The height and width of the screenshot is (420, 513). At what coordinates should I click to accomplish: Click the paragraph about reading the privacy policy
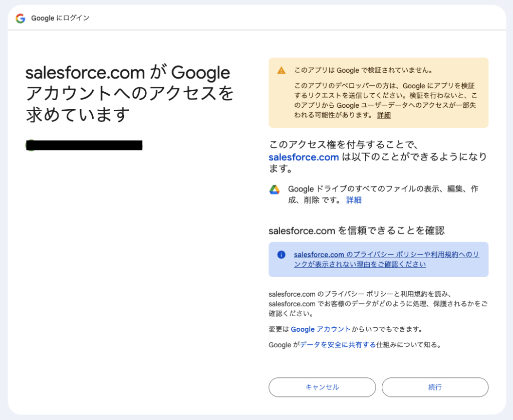(378, 304)
